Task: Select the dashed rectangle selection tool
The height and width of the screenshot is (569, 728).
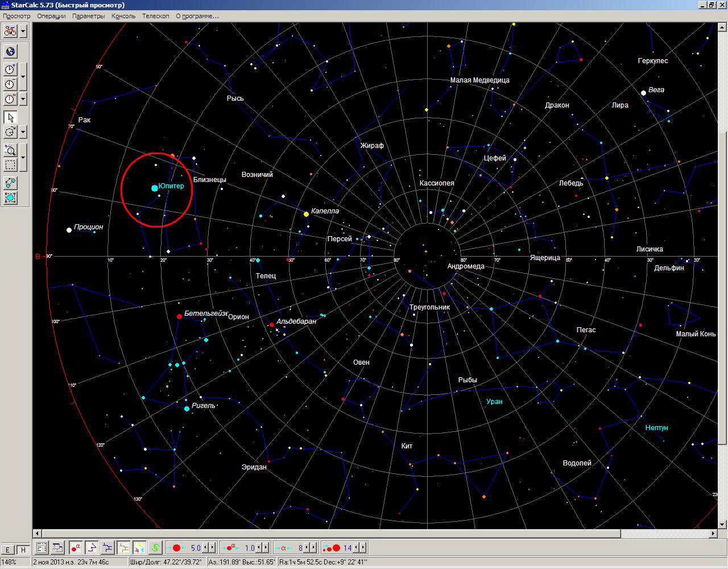Action: 10,165
